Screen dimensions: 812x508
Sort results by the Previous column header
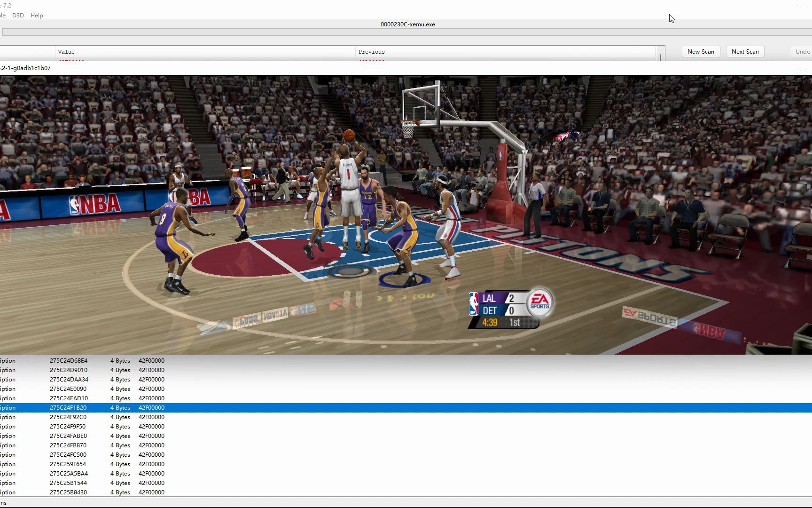(372, 52)
